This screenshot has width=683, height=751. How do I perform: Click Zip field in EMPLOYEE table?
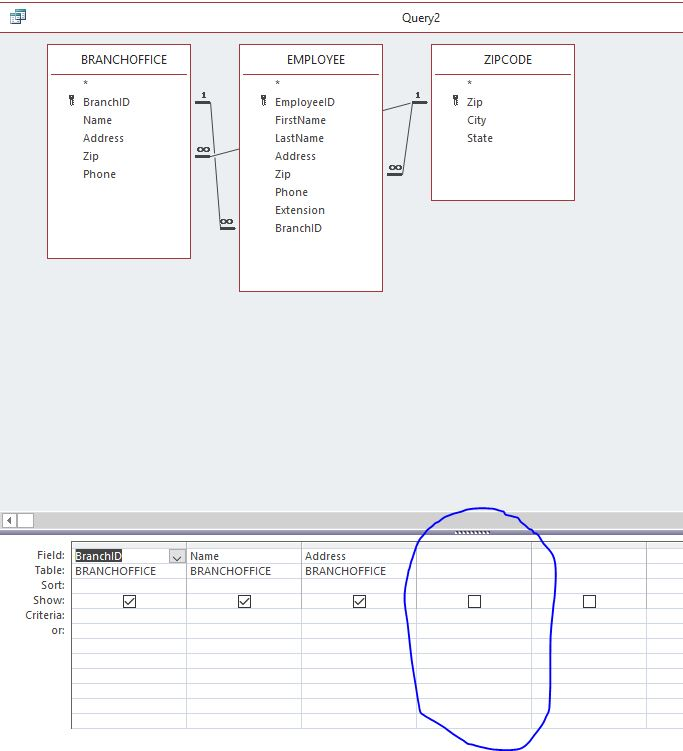click(x=283, y=174)
